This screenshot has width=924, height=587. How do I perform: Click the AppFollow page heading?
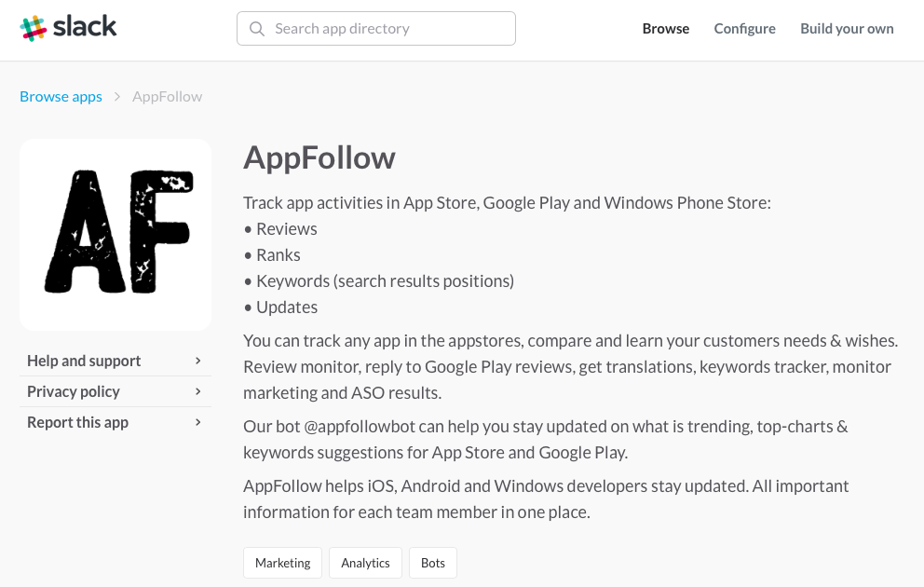pos(319,158)
